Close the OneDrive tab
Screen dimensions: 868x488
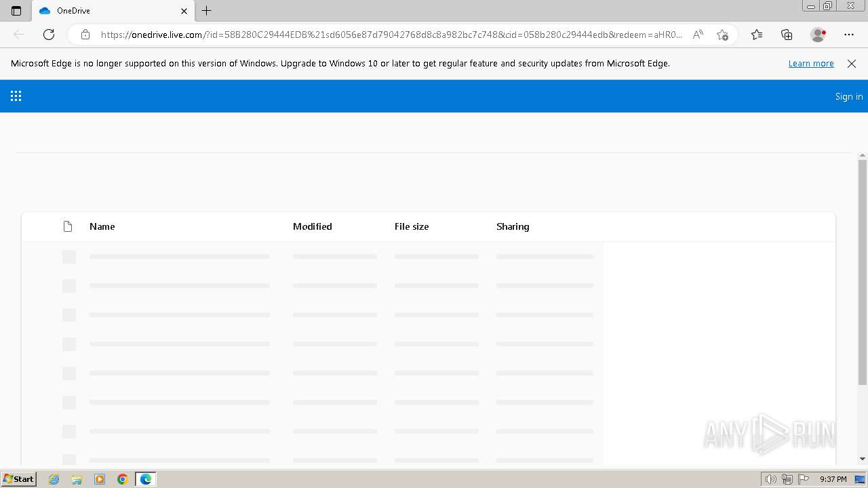pyautogui.click(x=184, y=11)
